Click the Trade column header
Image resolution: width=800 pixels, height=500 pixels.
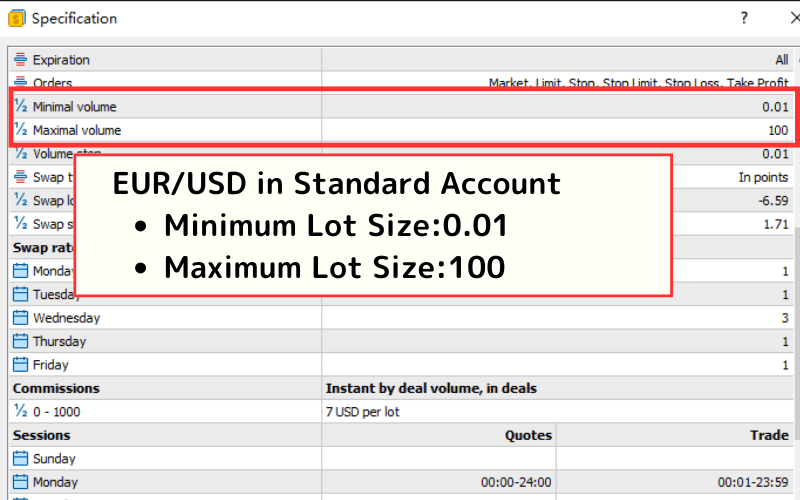tap(769, 435)
